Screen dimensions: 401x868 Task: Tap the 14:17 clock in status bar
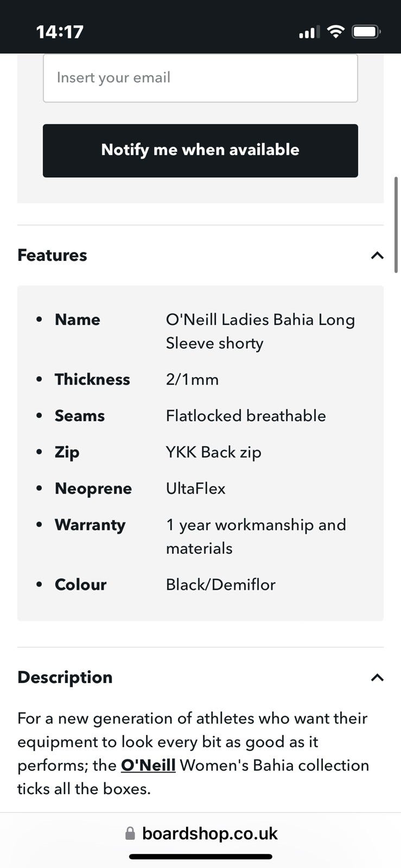60,31
